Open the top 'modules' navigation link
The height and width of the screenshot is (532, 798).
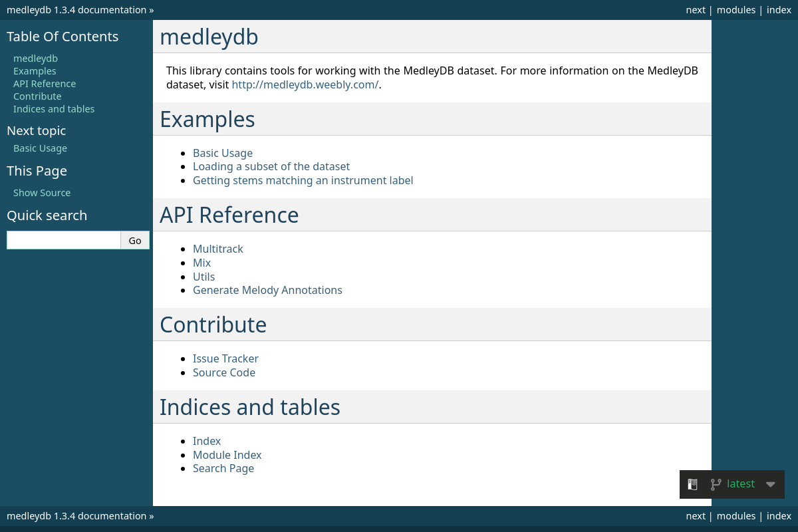tap(735, 10)
